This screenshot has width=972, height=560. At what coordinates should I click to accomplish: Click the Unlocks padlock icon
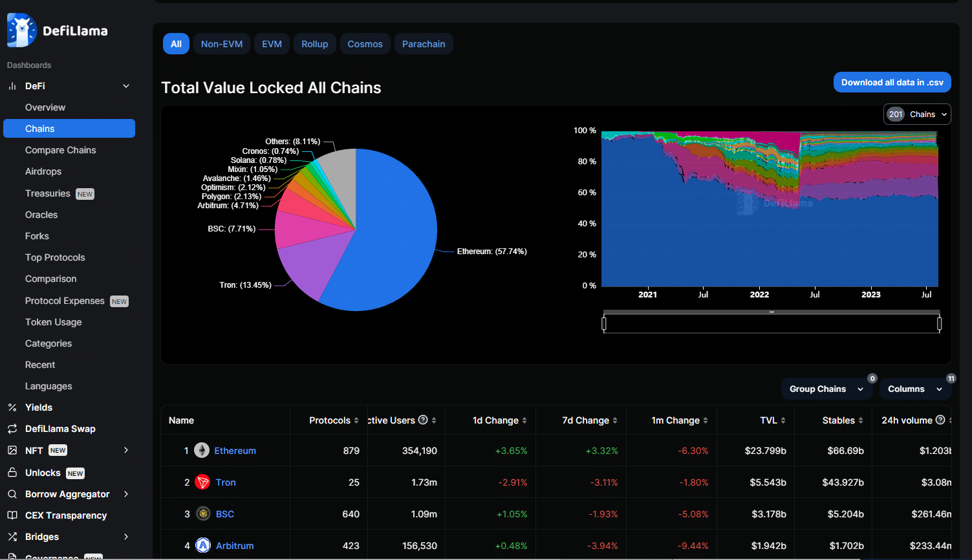click(x=12, y=472)
